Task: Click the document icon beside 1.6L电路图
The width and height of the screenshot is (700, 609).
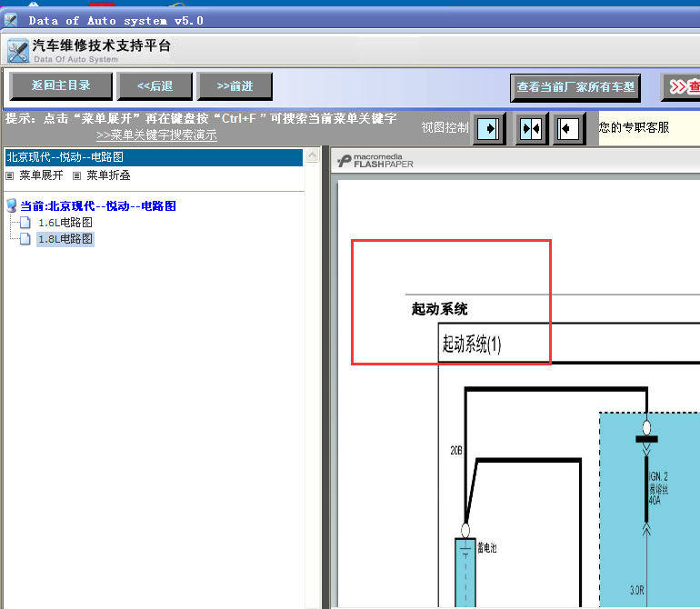Action: pos(25,223)
